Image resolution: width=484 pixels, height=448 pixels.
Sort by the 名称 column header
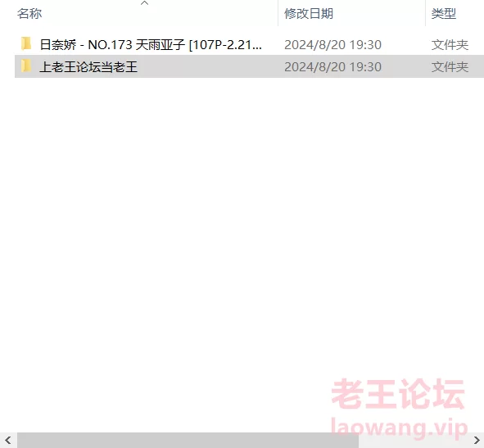tap(29, 13)
